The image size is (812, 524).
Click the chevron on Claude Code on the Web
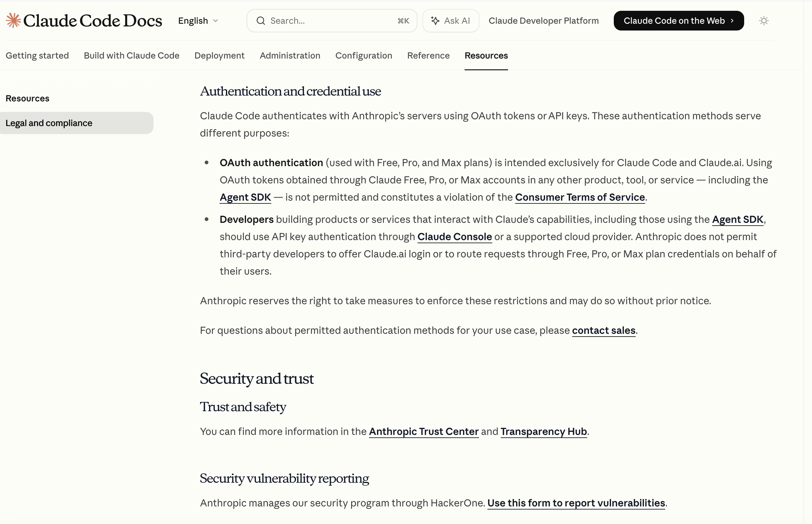[732, 20]
